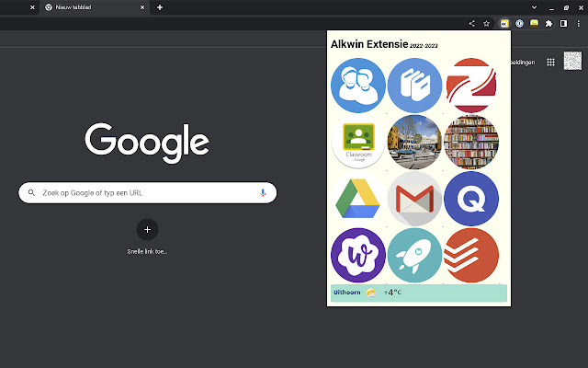Click the Uithoorn weather bar
Image resolution: width=588 pixels, height=368 pixels.
[418, 293]
